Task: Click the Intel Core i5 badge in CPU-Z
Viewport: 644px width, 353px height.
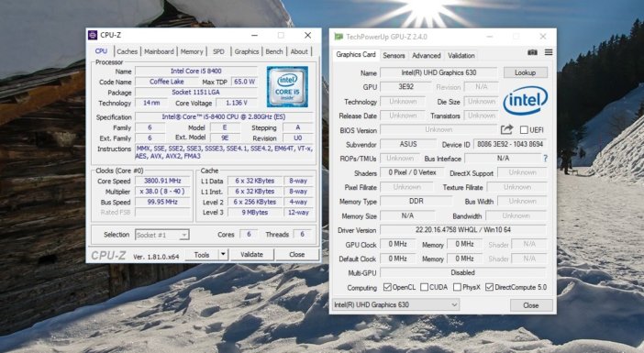Action: [x=287, y=86]
